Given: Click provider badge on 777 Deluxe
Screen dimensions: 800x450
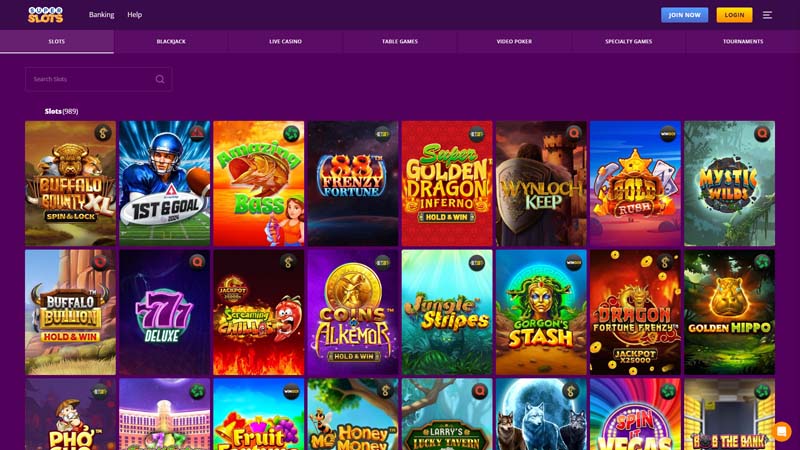Looking at the screenshot, I should click(197, 262).
